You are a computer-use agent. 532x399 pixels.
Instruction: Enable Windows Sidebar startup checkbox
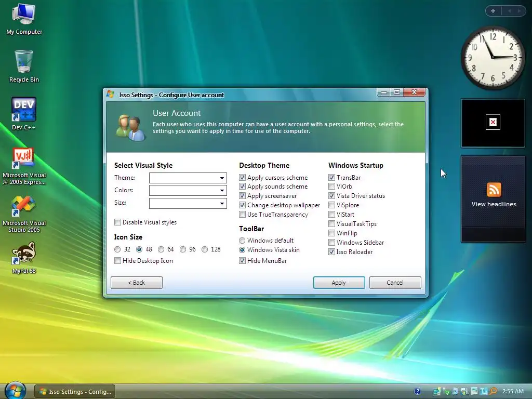click(332, 242)
